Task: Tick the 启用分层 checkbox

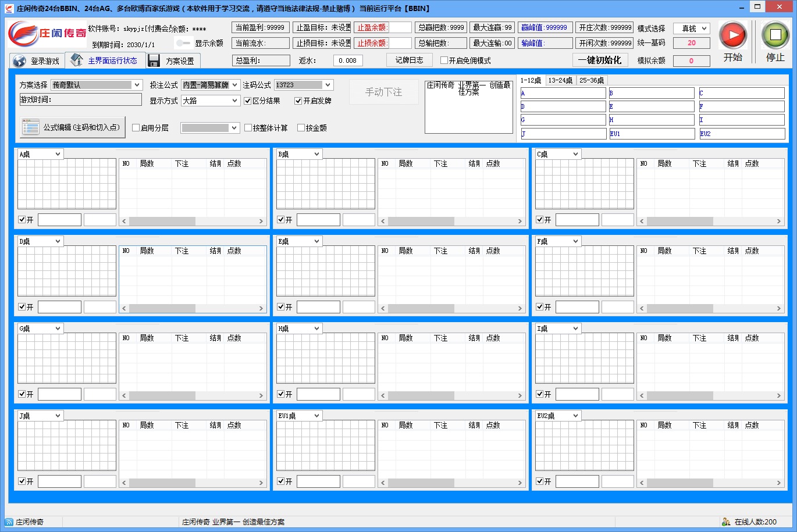Action: coord(136,128)
